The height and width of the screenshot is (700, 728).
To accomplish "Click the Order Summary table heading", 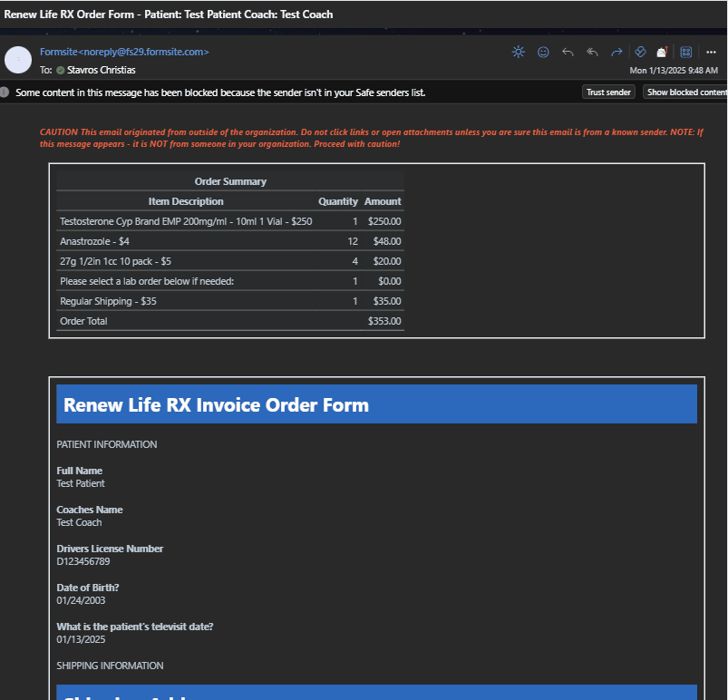I will 230,181.
